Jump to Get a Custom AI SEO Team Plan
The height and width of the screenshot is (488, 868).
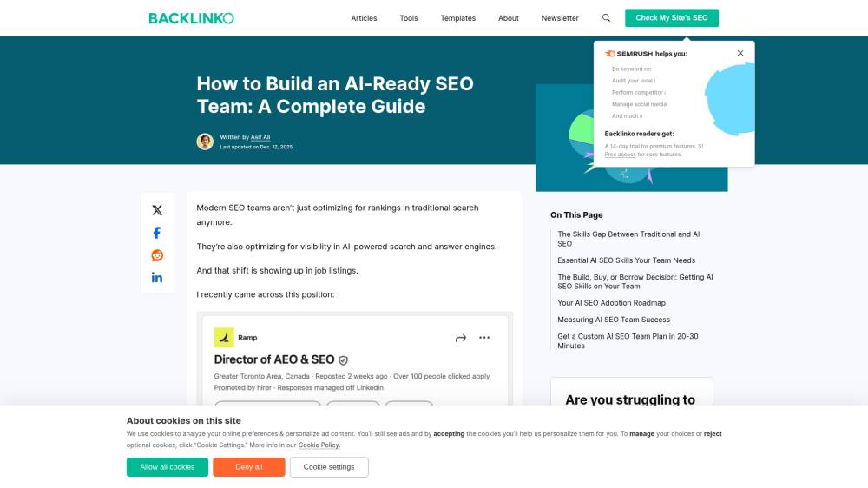628,340
